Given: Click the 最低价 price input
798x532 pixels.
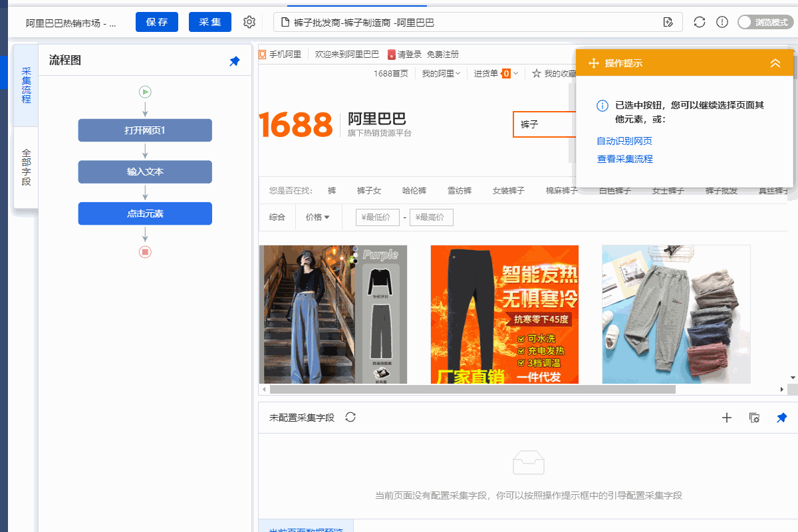Looking at the screenshot, I should (378, 217).
